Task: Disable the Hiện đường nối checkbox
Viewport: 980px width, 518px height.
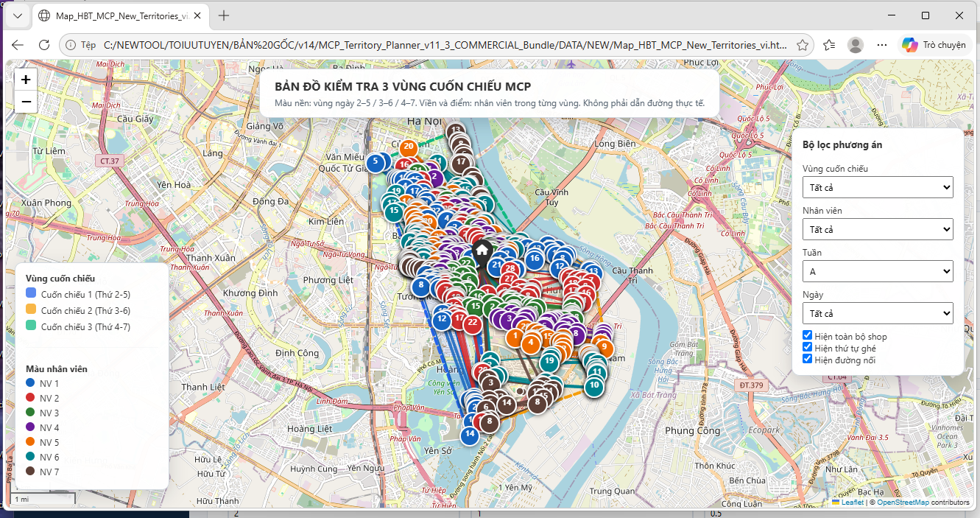Action: (808, 359)
